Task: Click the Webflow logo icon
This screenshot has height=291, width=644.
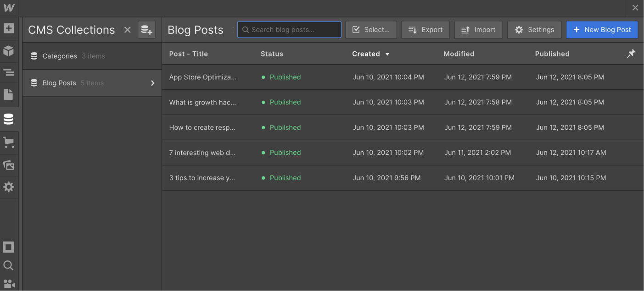Action: (9, 8)
